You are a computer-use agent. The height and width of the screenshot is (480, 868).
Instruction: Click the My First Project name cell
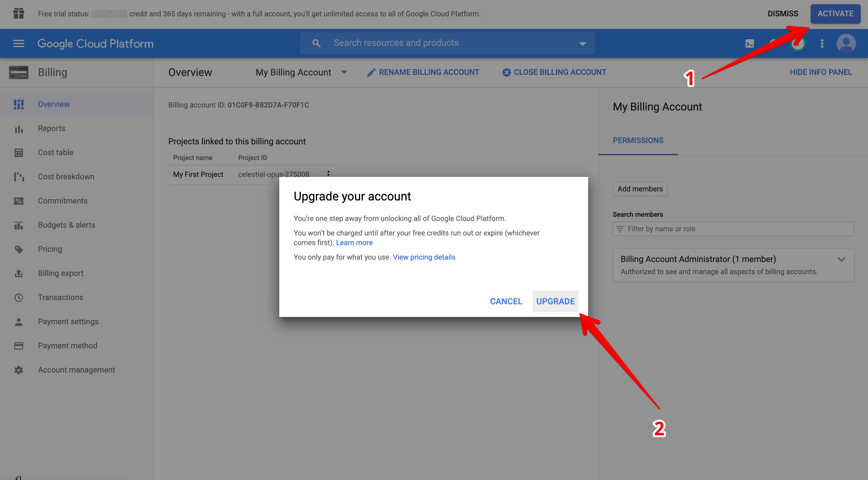pos(198,174)
